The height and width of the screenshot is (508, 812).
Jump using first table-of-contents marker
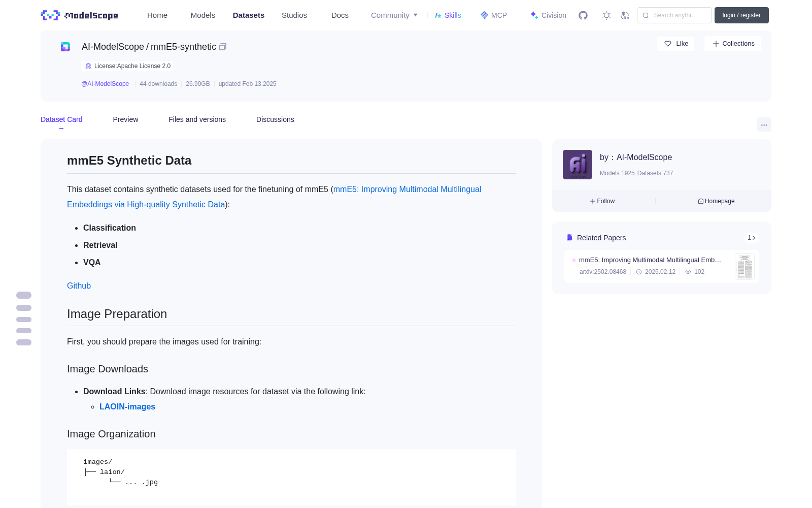click(24, 295)
